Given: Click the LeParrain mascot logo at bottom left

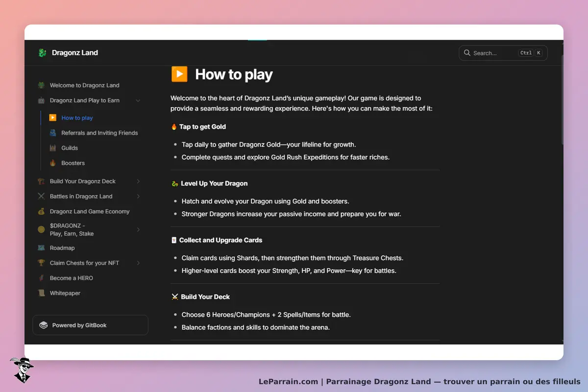Looking at the screenshot, I should pos(22,370).
